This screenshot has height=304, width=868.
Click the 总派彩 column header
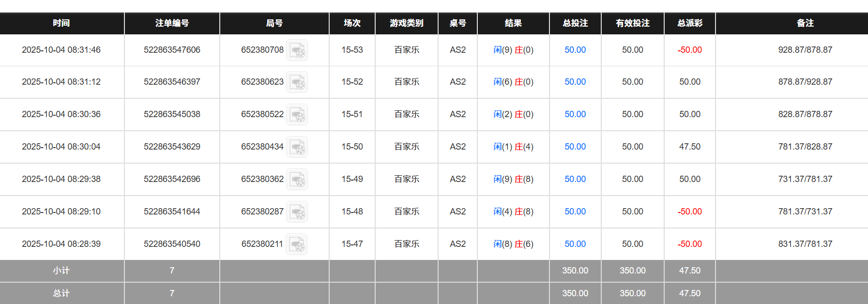[x=689, y=23]
